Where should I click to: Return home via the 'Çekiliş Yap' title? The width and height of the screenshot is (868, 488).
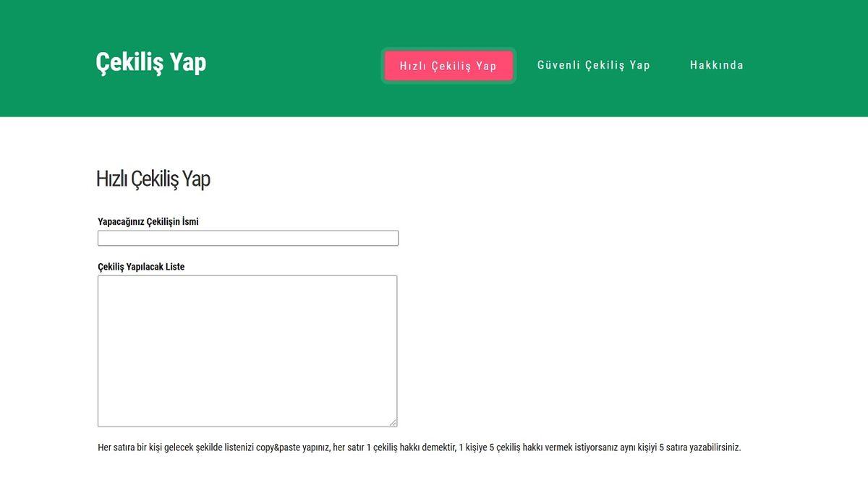coord(151,62)
